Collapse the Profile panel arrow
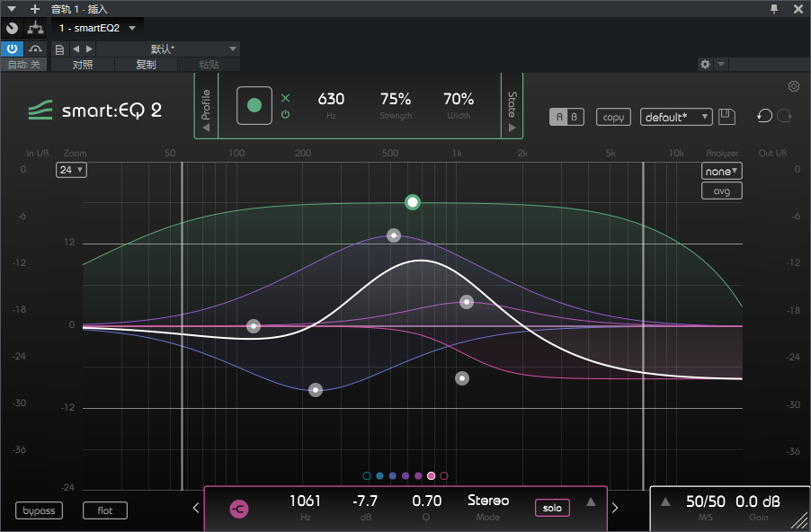This screenshot has width=811, height=532. coord(206,128)
